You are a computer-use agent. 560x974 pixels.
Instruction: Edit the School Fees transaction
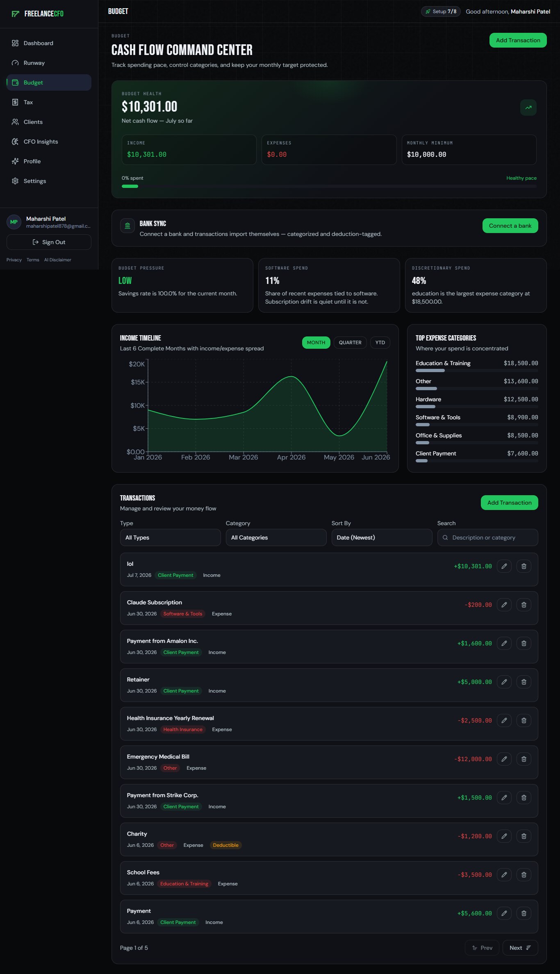(x=504, y=875)
